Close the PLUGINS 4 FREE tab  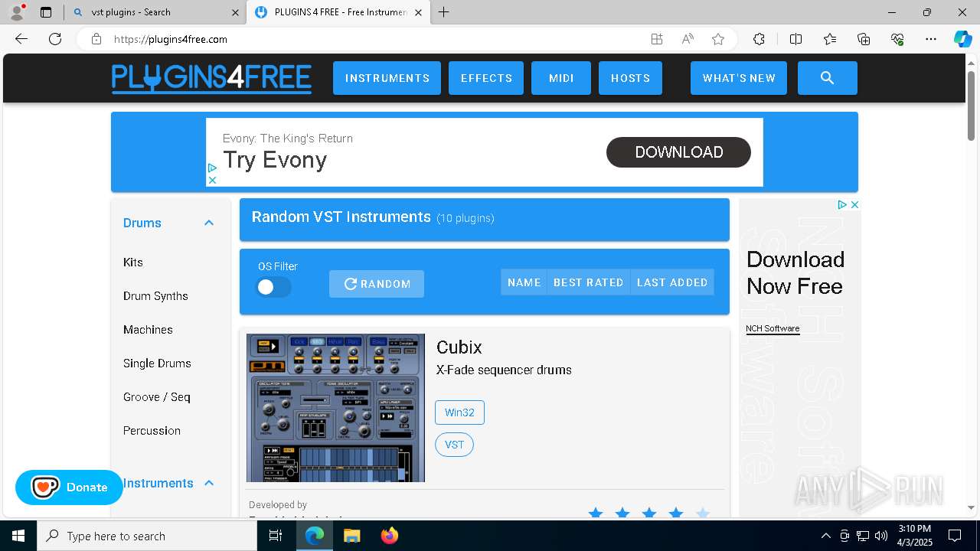pos(418,12)
